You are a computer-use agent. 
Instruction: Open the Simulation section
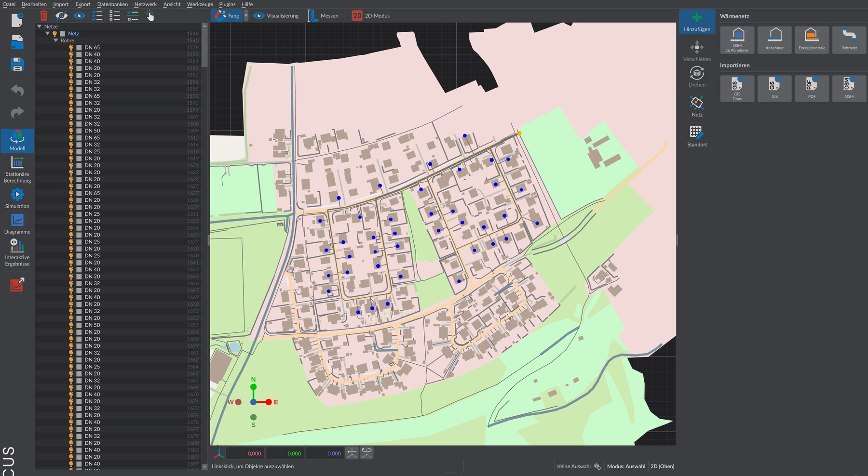tap(17, 198)
